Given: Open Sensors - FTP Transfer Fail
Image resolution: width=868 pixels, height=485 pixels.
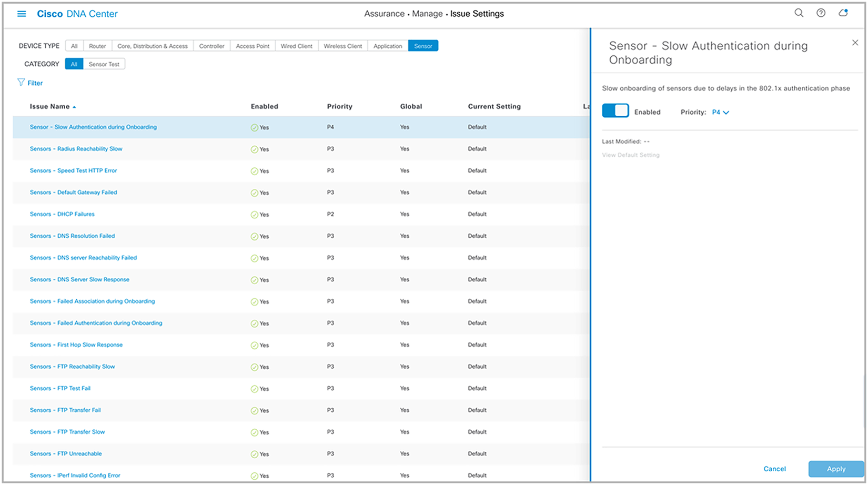Looking at the screenshot, I should pyautogui.click(x=65, y=410).
